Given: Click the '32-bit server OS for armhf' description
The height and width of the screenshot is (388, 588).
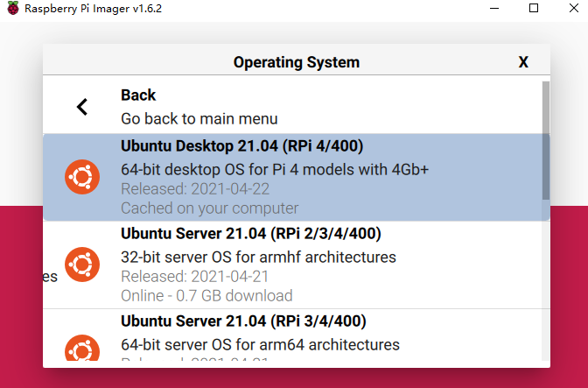Looking at the screenshot, I should [258, 257].
